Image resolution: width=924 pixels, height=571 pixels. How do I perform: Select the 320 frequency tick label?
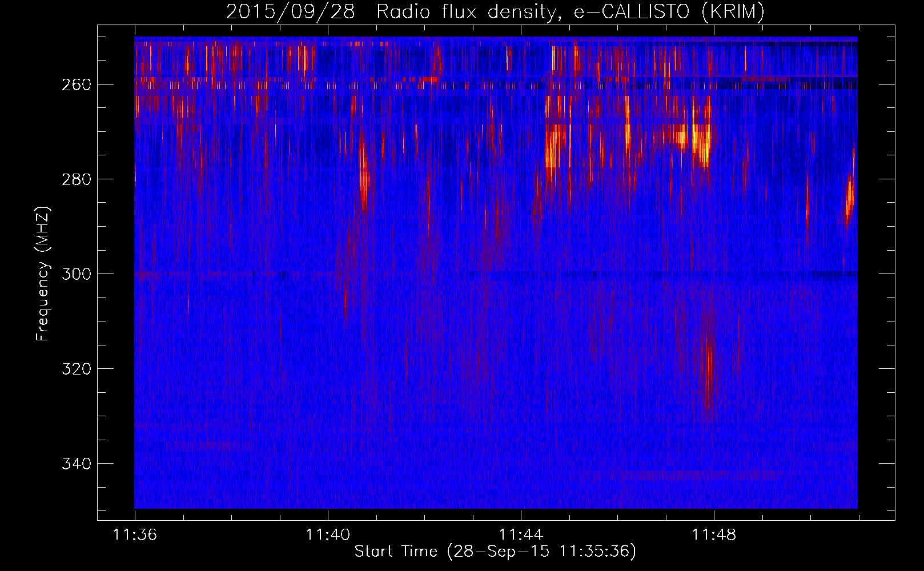(x=77, y=369)
